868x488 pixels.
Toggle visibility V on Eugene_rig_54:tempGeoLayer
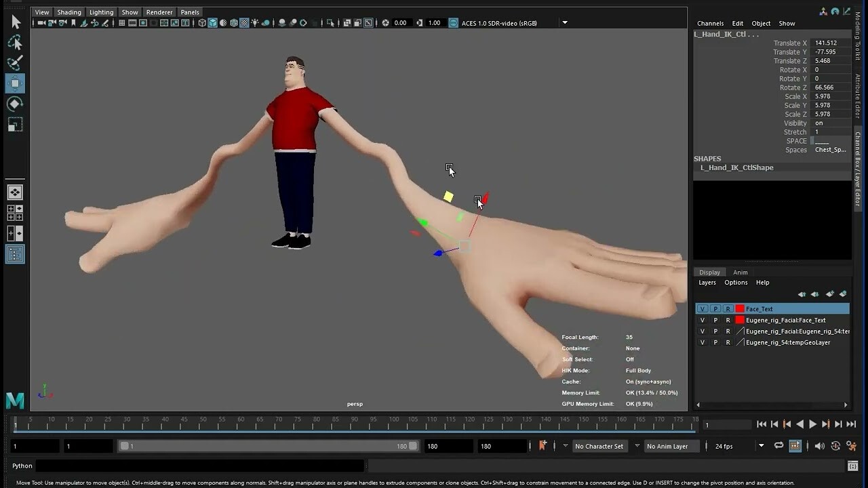click(x=702, y=342)
